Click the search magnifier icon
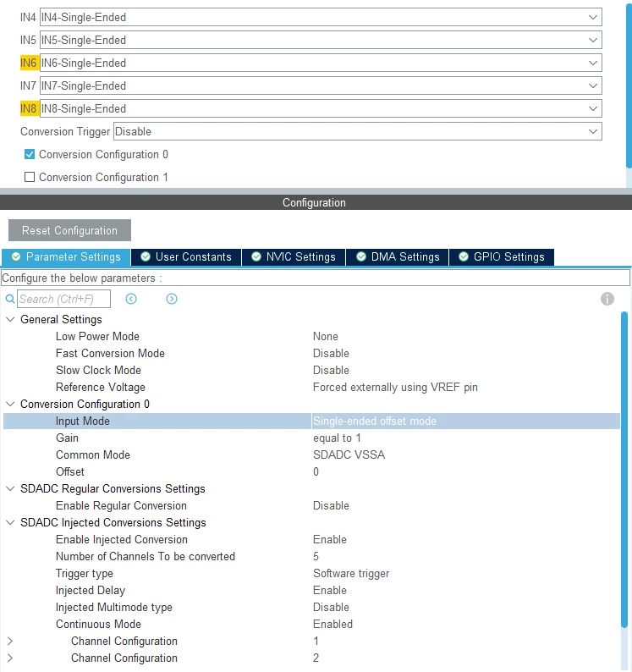Screen dimensions: 632x672 [10, 299]
